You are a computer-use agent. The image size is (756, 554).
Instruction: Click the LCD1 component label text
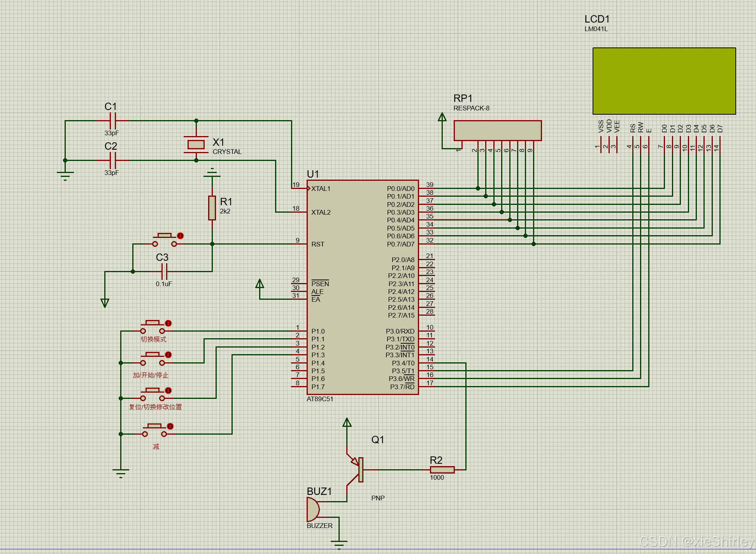click(597, 19)
